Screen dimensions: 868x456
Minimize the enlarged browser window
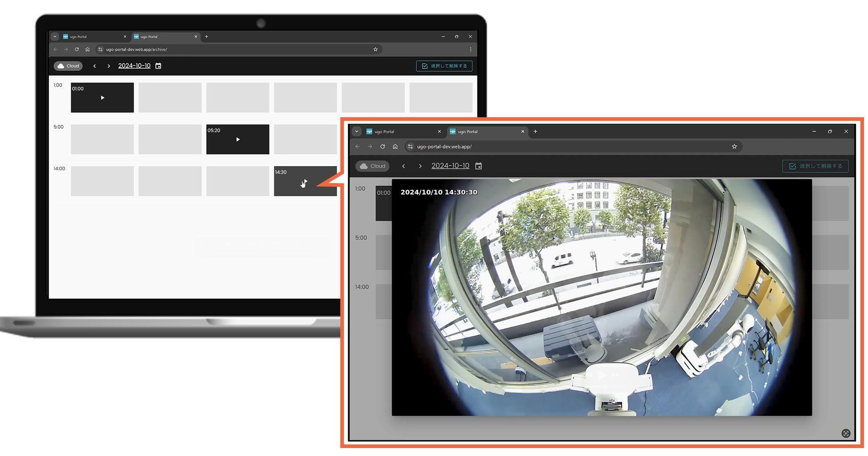(x=814, y=131)
